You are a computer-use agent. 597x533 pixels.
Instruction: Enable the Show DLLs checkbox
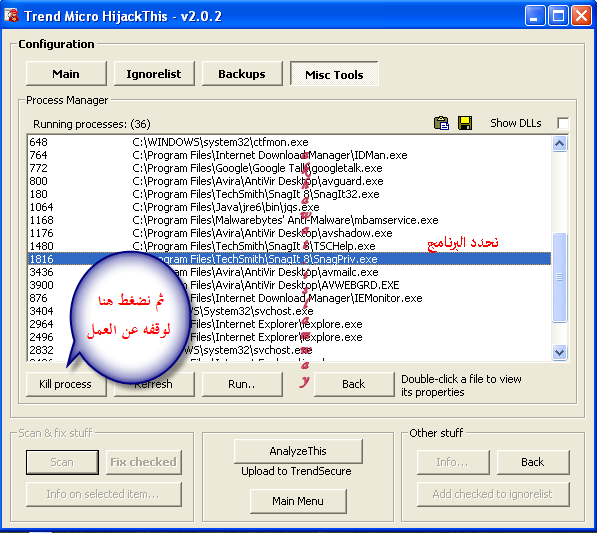[563, 123]
